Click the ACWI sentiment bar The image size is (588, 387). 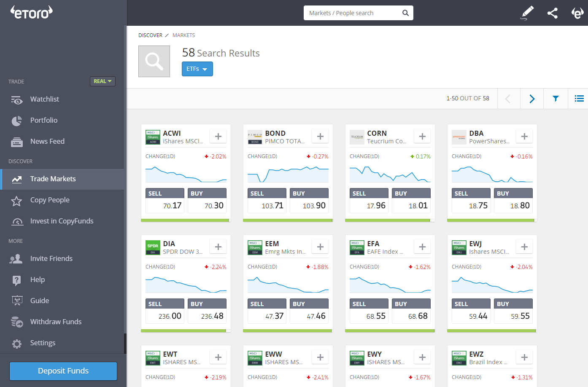tap(186, 220)
